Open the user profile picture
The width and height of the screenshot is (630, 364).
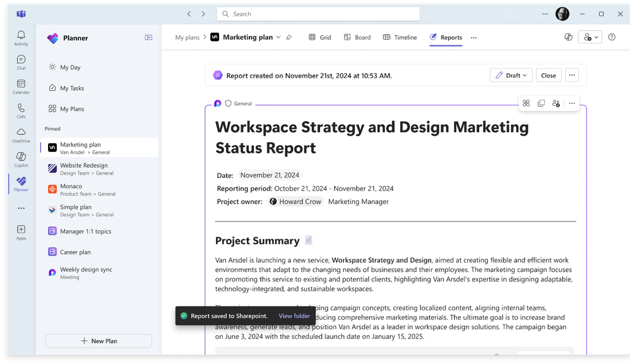pos(562,14)
